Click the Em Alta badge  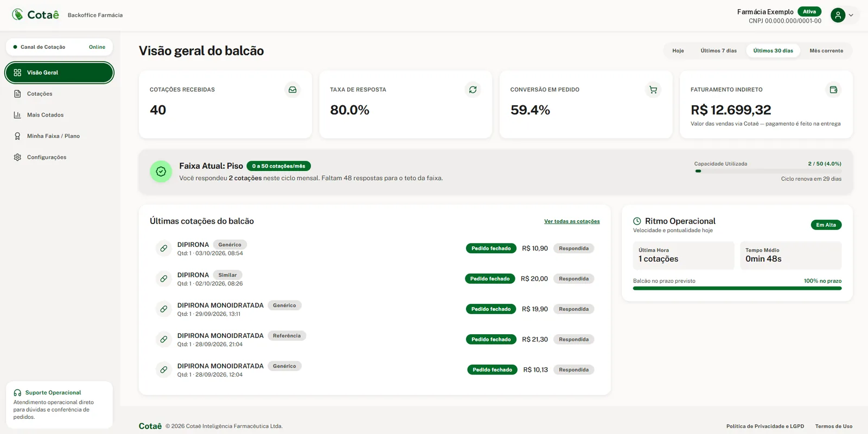point(826,225)
